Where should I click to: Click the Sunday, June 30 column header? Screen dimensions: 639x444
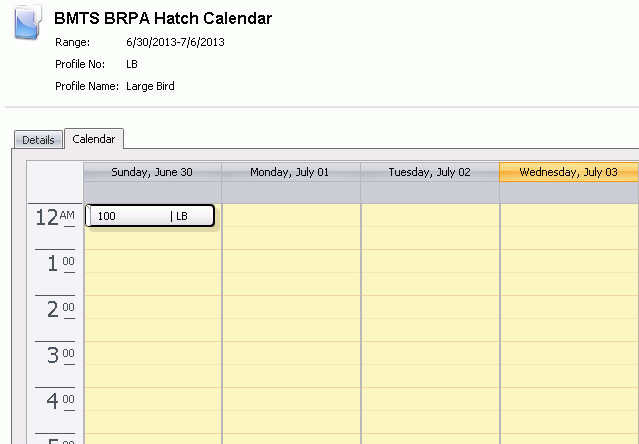[x=152, y=172]
